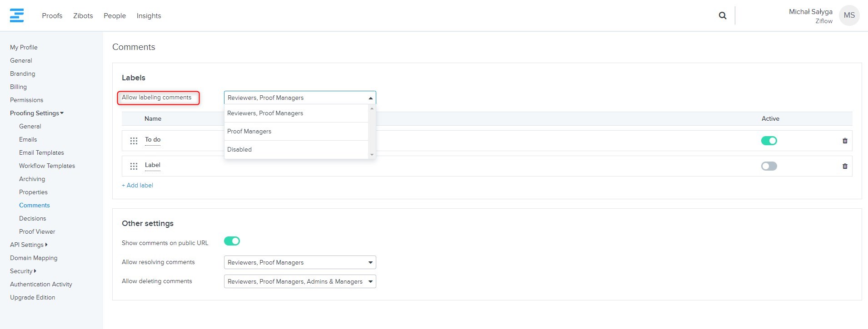The height and width of the screenshot is (329, 868).
Task: Click the Add label link
Action: point(137,185)
